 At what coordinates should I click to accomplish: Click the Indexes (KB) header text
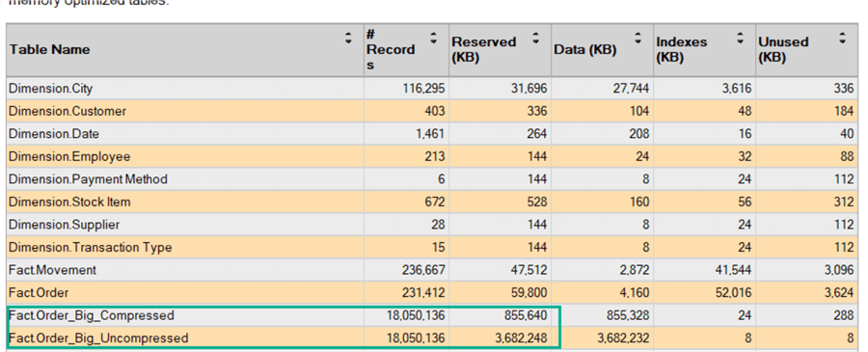682,49
